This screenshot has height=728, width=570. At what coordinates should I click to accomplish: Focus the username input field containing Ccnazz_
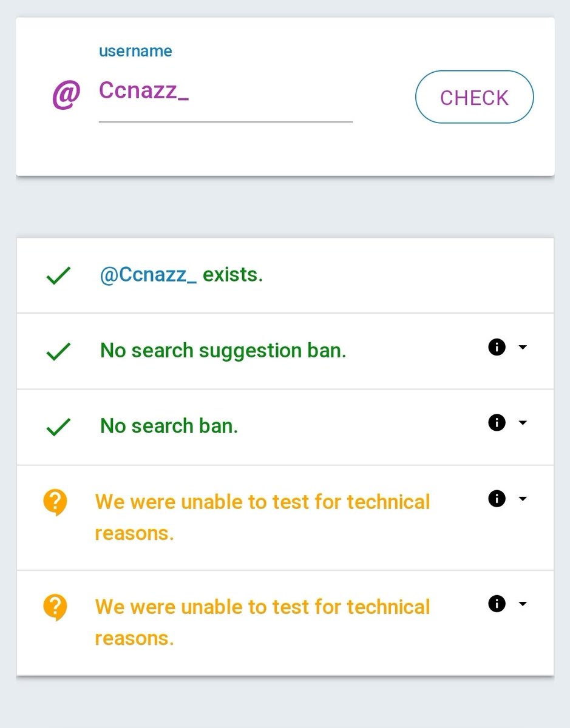pos(225,92)
